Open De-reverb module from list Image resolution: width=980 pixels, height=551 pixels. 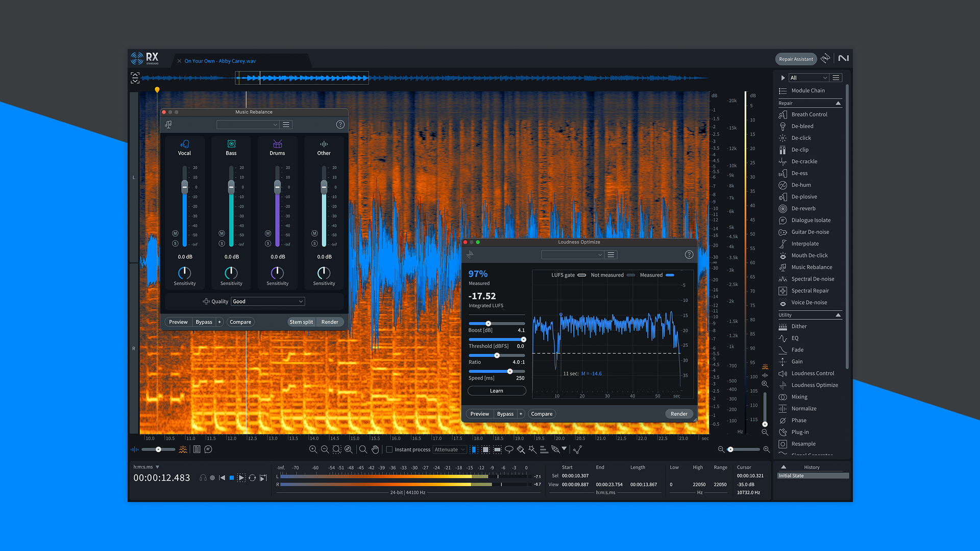(x=803, y=208)
